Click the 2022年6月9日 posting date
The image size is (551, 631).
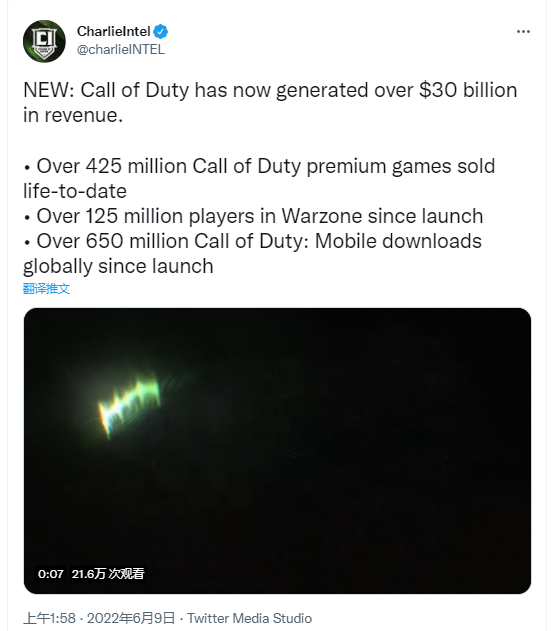pyautogui.click(x=131, y=618)
